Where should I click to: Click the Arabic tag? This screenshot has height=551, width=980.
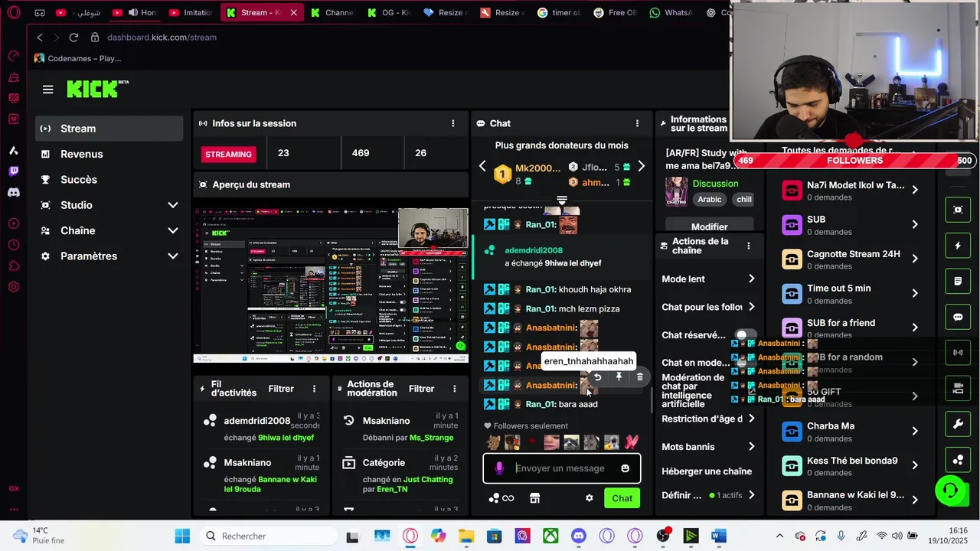pos(709,199)
